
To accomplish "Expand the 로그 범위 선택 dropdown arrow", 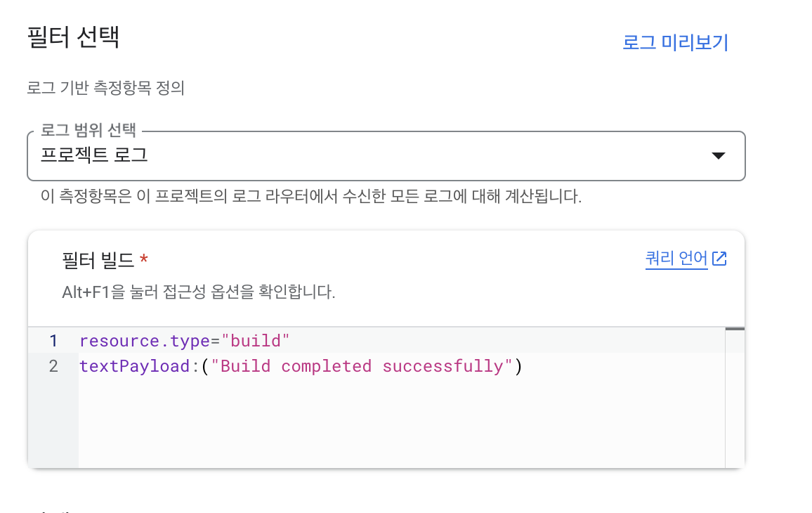I will coord(719,155).
